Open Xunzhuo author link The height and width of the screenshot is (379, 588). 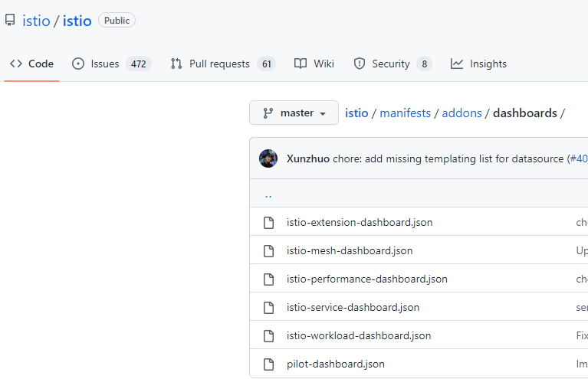(308, 158)
